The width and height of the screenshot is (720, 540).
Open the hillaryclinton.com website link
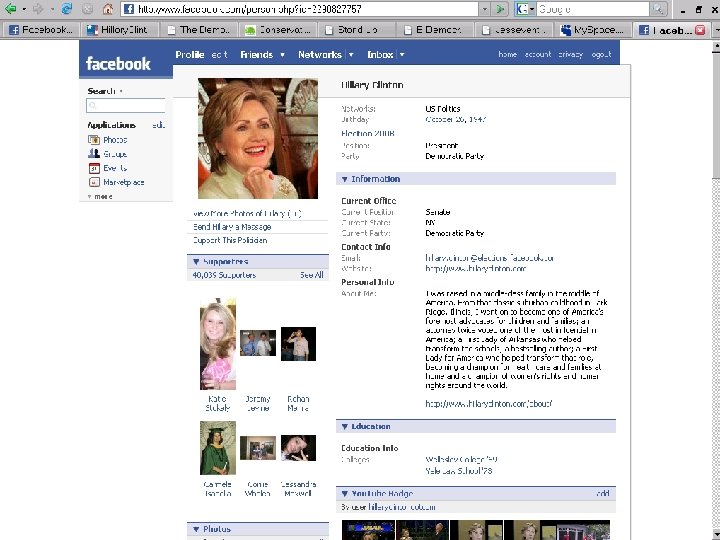pyautogui.click(x=475, y=269)
